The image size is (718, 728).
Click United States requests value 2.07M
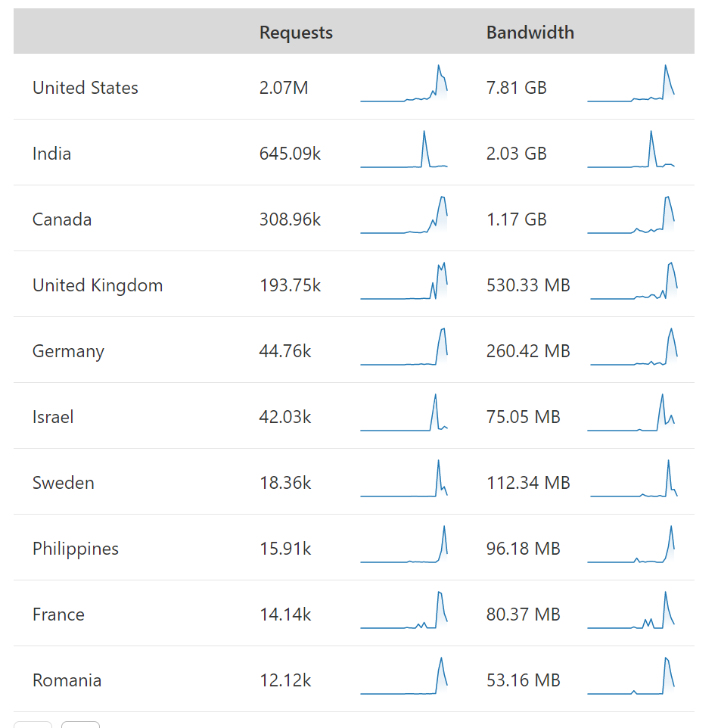(284, 88)
